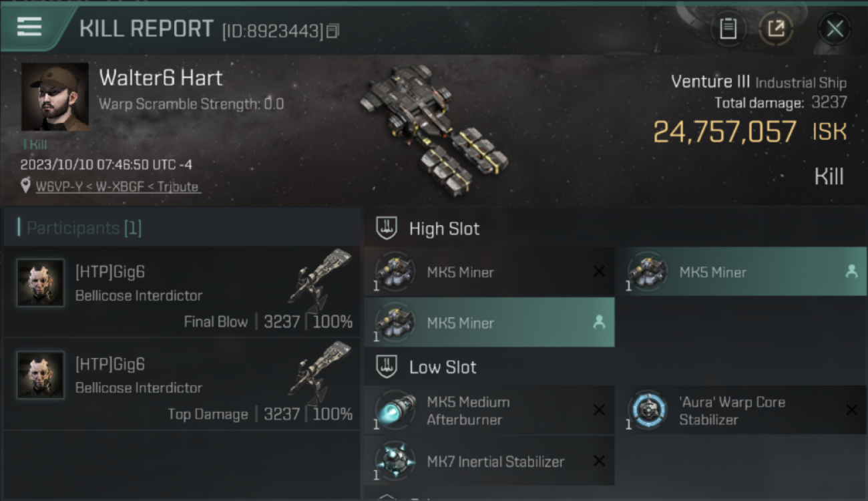
Task: Inspect the Top Damage Bellicose ship icon
Action: (x=320, y=371)
